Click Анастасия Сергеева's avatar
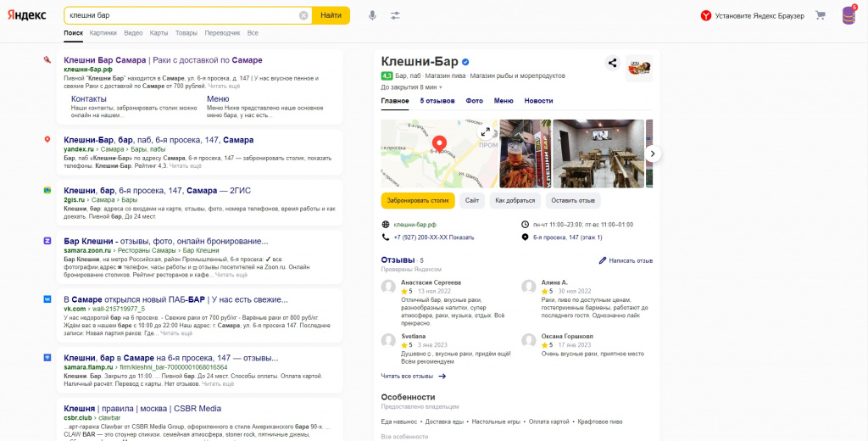This screenshot has width=868, height=441. (x=388, y=287)
